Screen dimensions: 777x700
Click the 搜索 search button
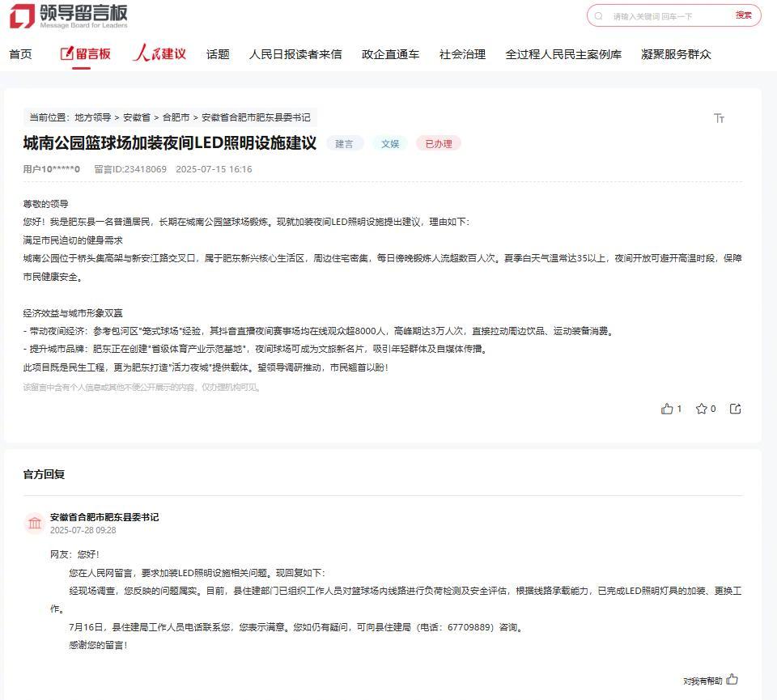(x=743, y=15)
